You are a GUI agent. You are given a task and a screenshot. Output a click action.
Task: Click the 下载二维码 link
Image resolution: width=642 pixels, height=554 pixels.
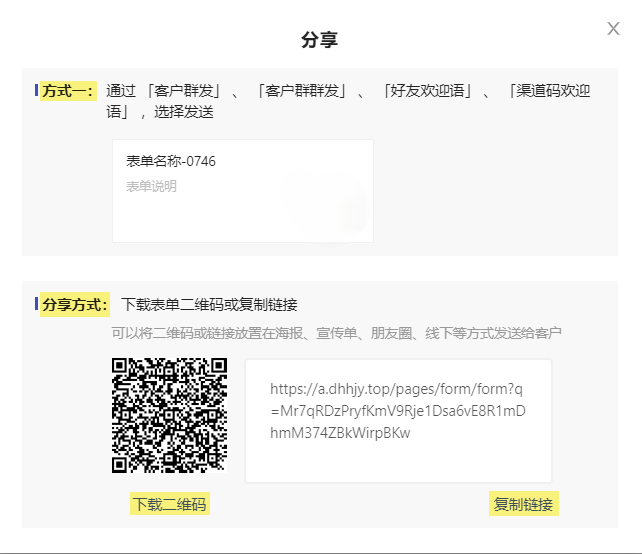click(170, 504)
